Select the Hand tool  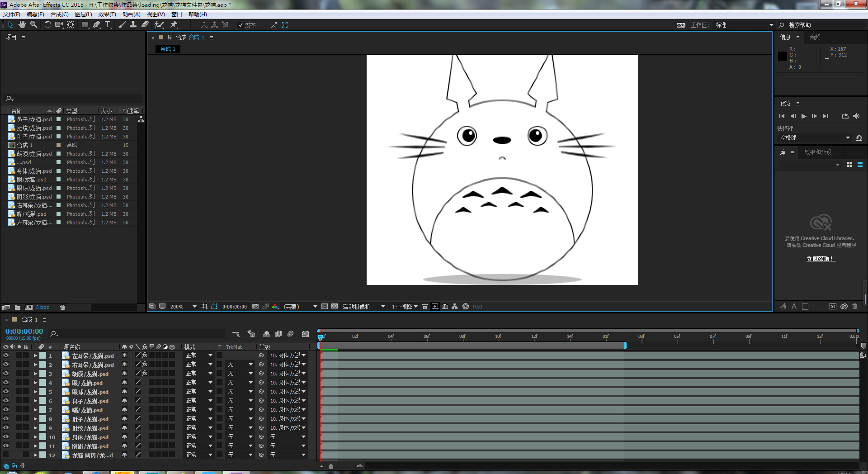(22, 25)
